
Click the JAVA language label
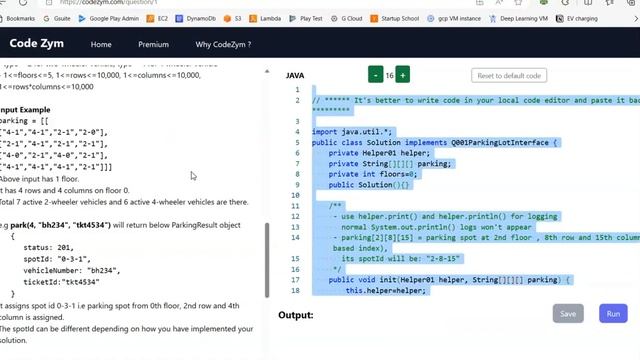pyautogui.click(x=295, y=76)
